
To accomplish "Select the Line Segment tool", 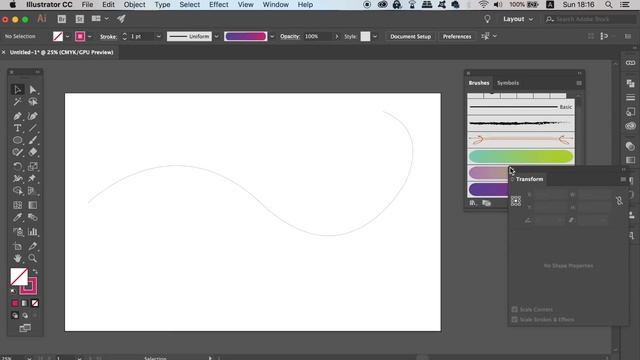I will tap(33, 128).
